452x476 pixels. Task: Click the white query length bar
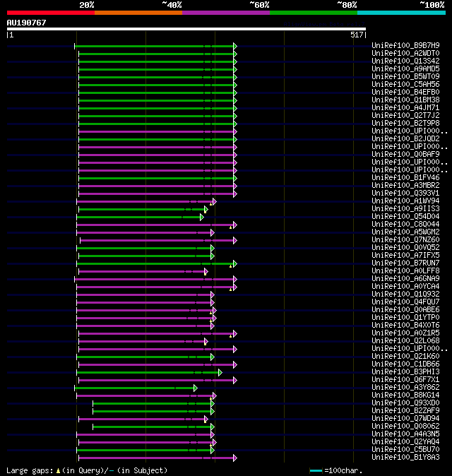click(x=186, y=29)
